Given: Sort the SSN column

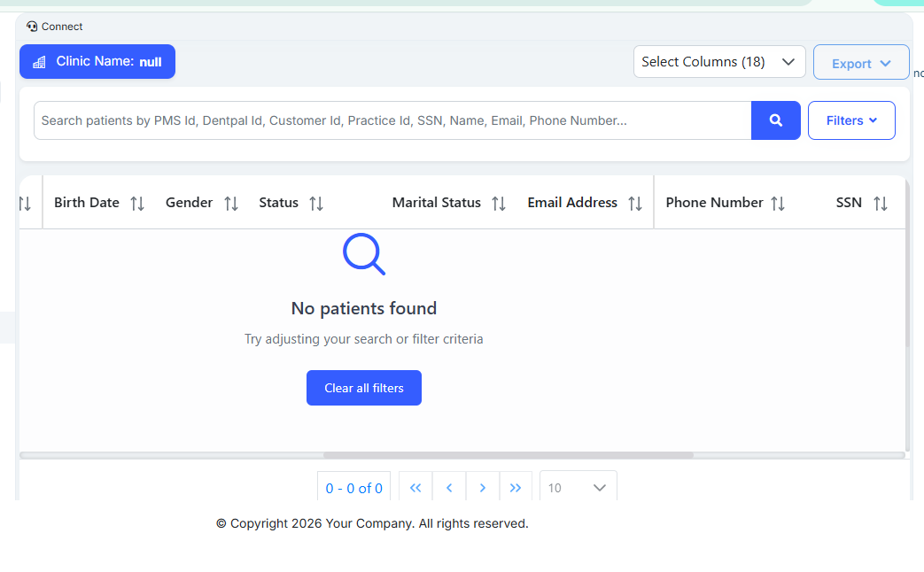Looking at the screenshot, I should [x=881, y=204].
